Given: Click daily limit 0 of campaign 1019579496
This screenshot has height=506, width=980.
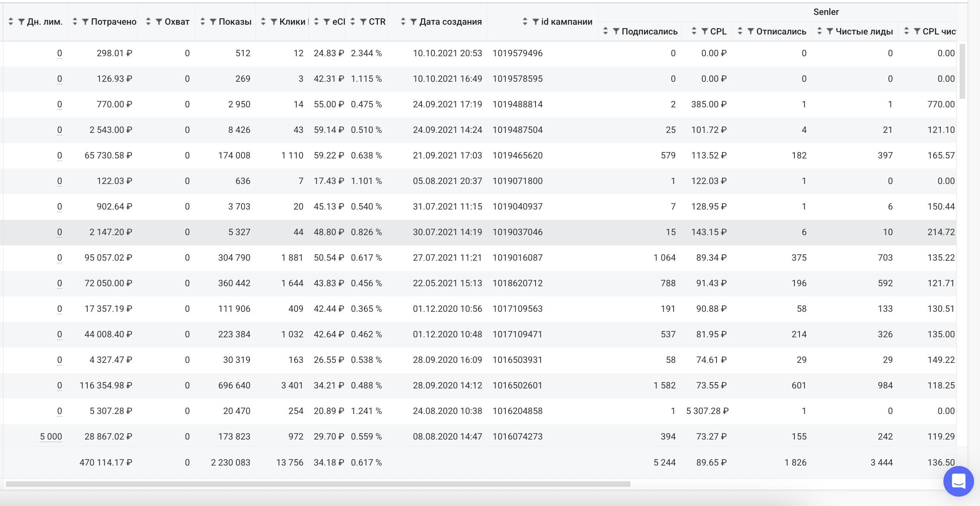Looking at the screenshot, I should pyautogui.click(x=60, y=53).
